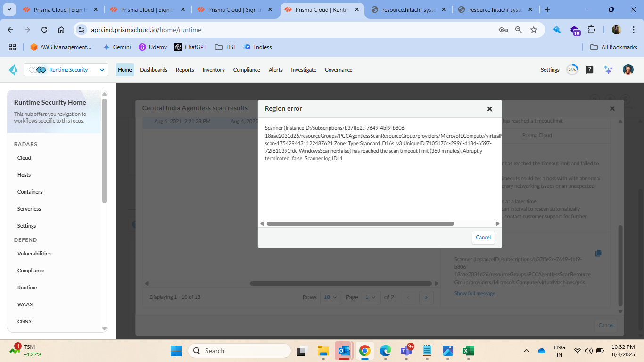Go to the Investigate menu item
Screen dimensions: 644x362
[x=304, y=70]
